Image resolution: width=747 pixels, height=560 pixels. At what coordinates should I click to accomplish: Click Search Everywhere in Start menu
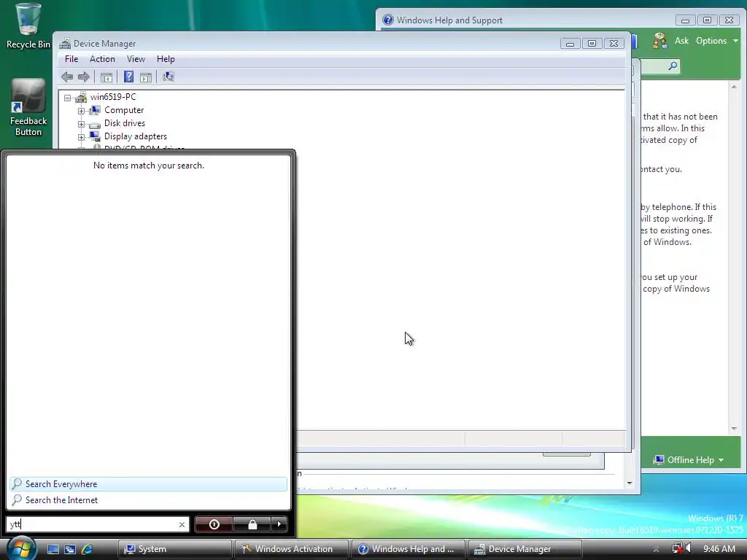click(x=148, y=484)
